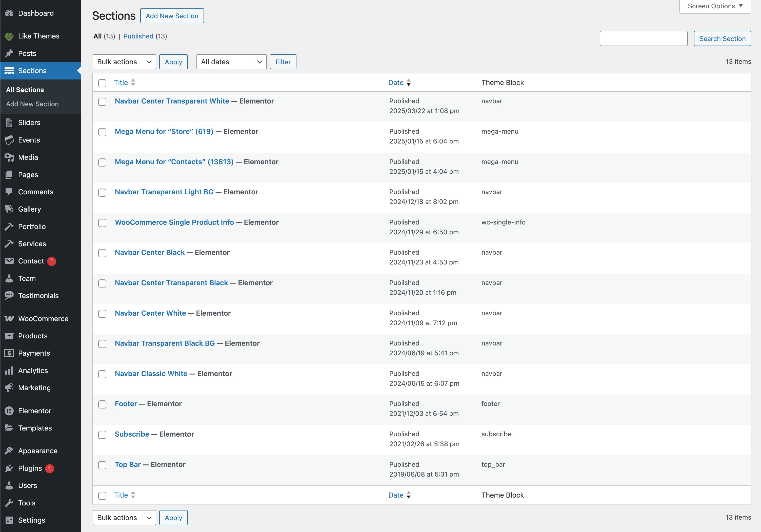Toggle select-all checkbox in table footer
Viewport: 761px width, 532px height.
click(103, 496)
